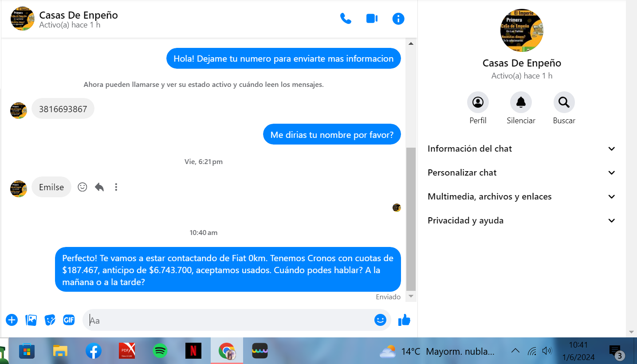Open the weather widget showing 14°C
637x364 pixels.
tap(436, 352)
